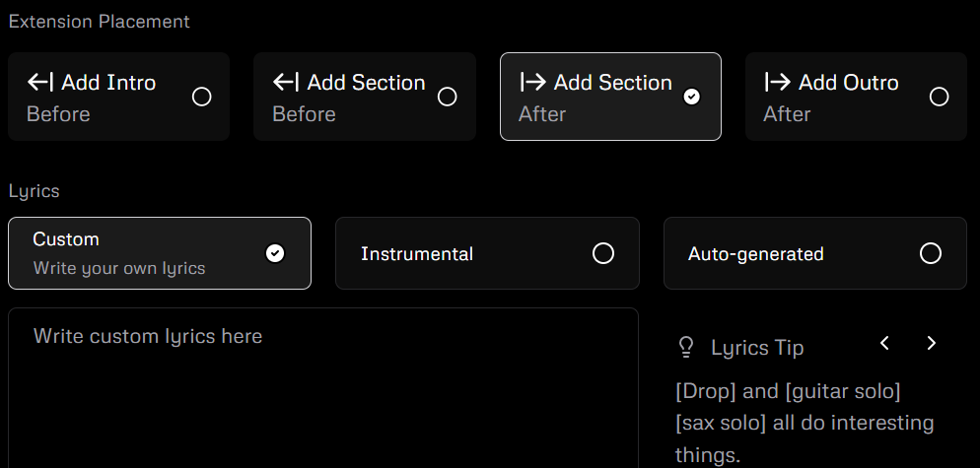Viewport: 980px width, 468px height.
Task: Click the Add Outro After card label
Action: [848, 83]
